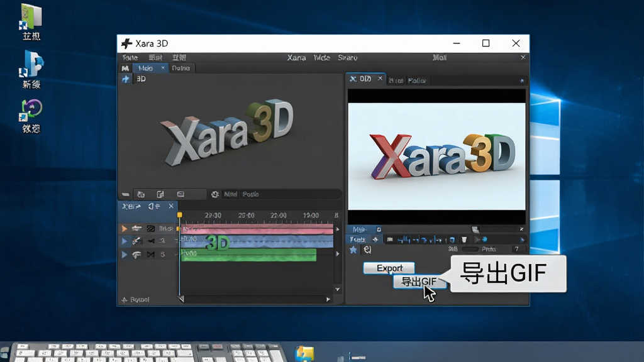
Task: Click the 导出GIF button
Action: [418, 282]
